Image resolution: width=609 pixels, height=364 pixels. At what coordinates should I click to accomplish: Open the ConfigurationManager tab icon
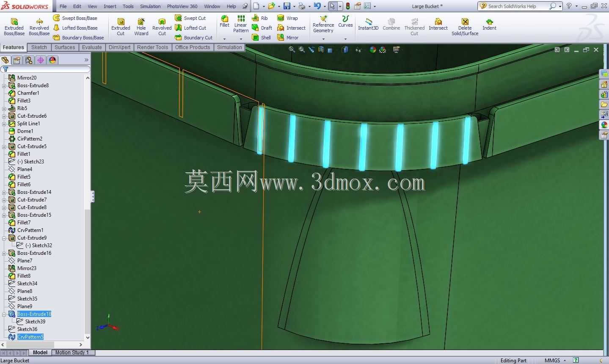point(29,60)
